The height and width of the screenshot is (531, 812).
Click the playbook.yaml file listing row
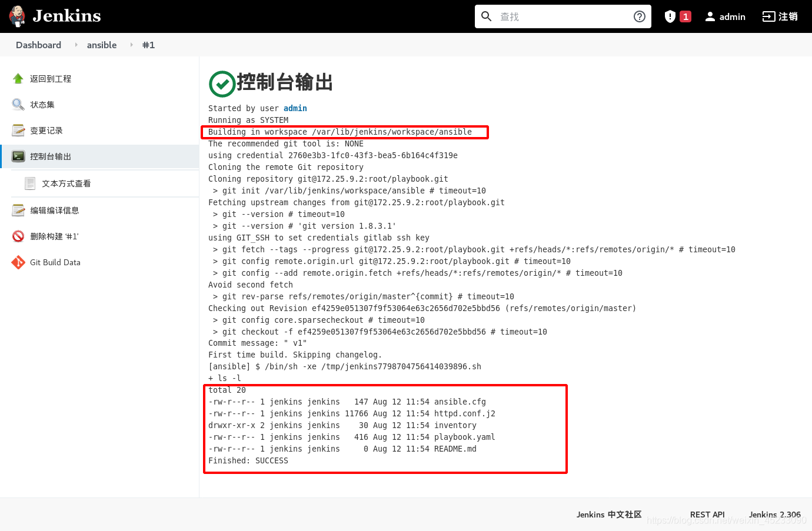click(352, 437)
